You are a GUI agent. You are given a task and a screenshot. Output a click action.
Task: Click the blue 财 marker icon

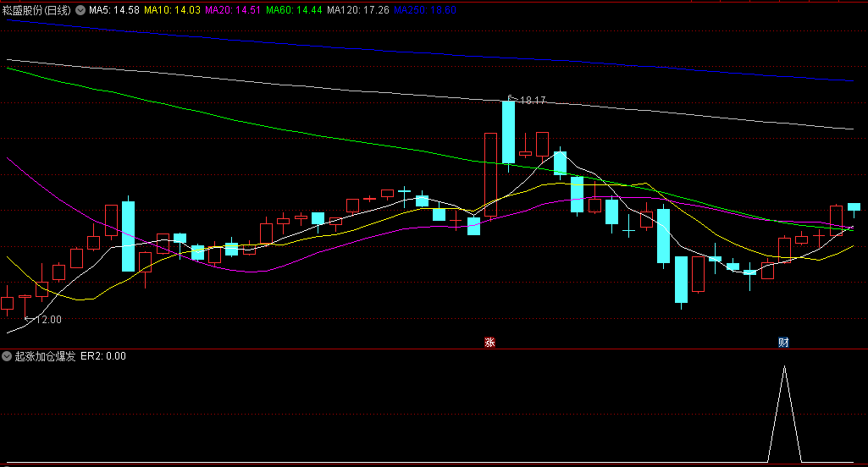coord(783,343)
